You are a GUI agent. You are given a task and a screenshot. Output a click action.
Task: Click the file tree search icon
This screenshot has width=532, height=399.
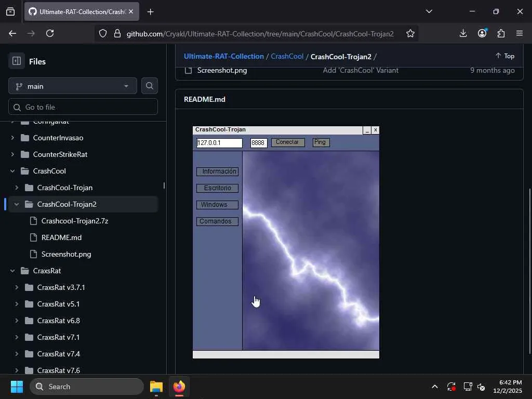(149, 86)
